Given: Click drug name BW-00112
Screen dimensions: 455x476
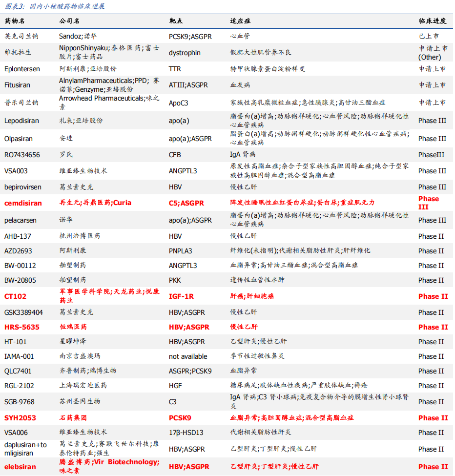Looking at the screenshot, I should pos(20,266).
